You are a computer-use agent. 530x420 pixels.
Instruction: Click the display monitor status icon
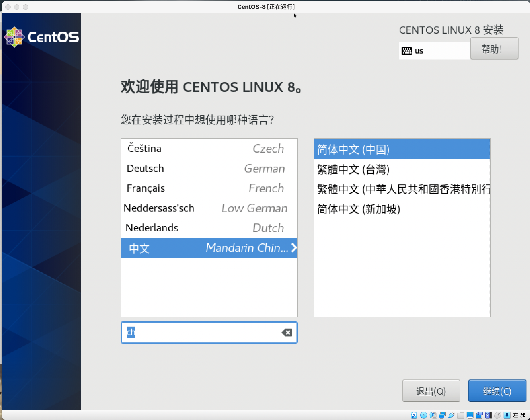click(470, 415)
